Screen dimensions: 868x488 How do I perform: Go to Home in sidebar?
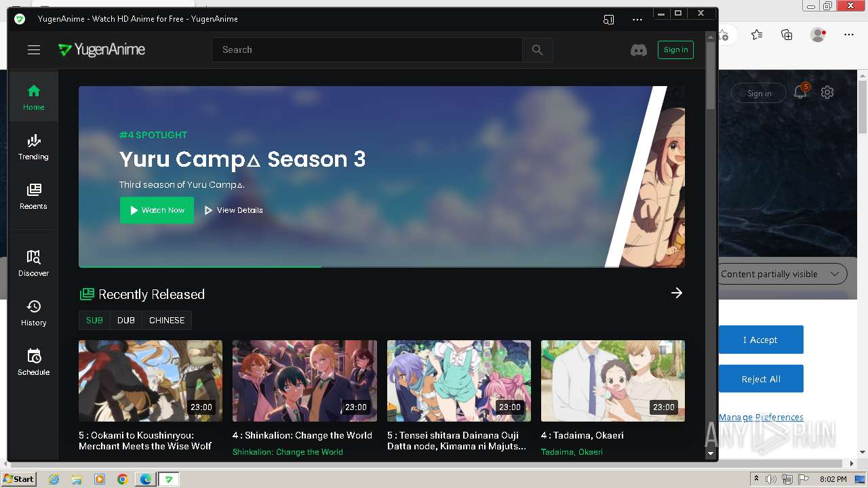pyautogui.click(x=33, y=97)
